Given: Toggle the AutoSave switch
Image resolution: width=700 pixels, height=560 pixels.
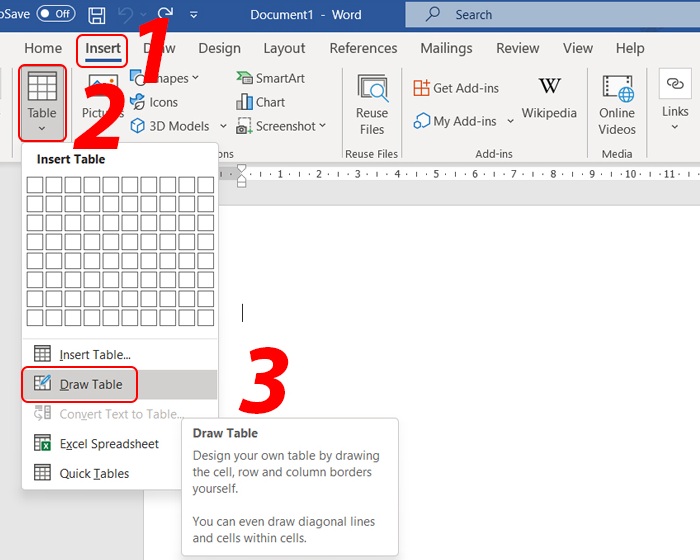Looking at the screenshot, I should (x=56, y=14).
